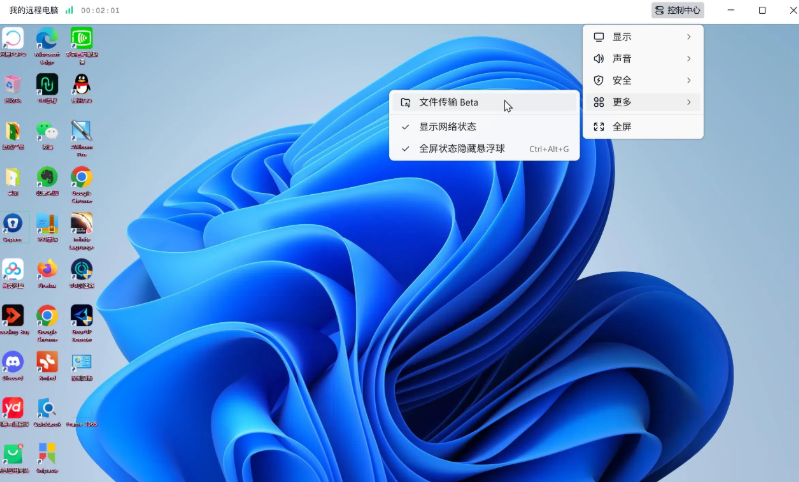Select 文件传输 Beta menu item
The width and height of the screenshot is (799, 482).
point(484,102)
